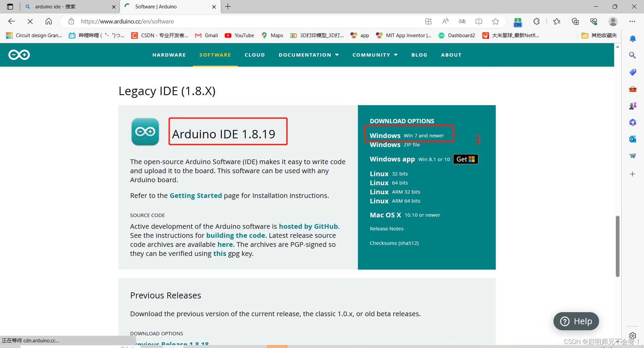This screenshot has height=348, width=644.
Task: Open the Checksums (sha512) link
Action: pos(394,243)
